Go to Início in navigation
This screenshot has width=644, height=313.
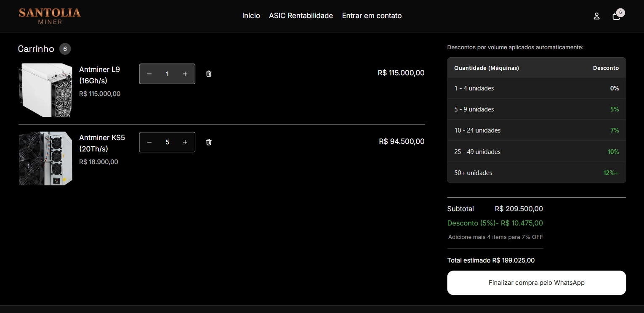[x=251, y=16]
